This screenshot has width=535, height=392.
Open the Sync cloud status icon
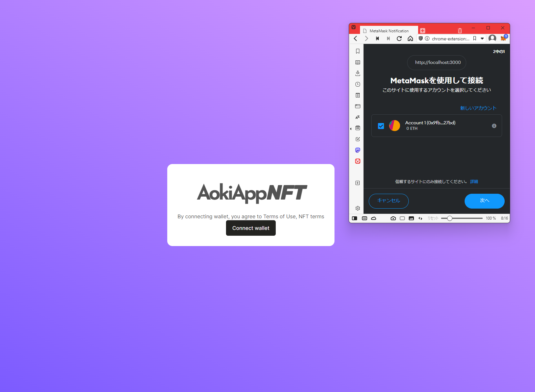(x=374, y=218)
